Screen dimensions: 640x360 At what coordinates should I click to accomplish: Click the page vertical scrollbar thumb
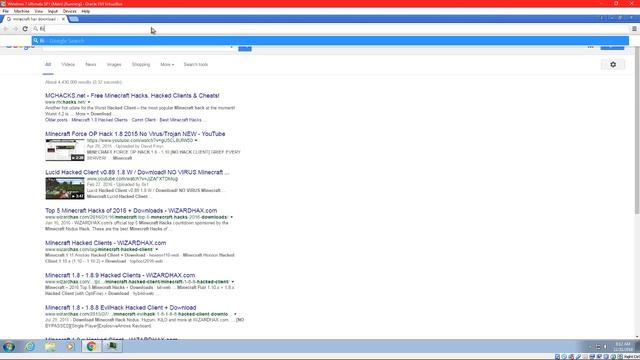(x=637, y=131)
